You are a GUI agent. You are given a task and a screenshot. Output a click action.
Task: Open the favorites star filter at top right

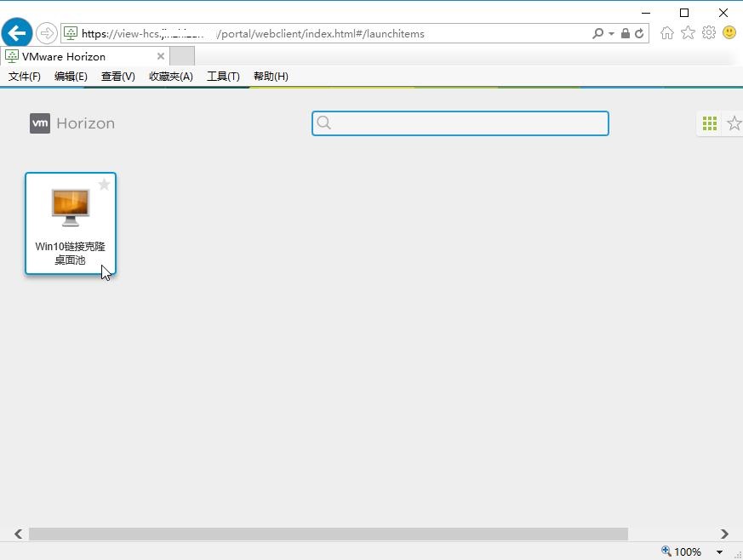click(x=734, y=123)
